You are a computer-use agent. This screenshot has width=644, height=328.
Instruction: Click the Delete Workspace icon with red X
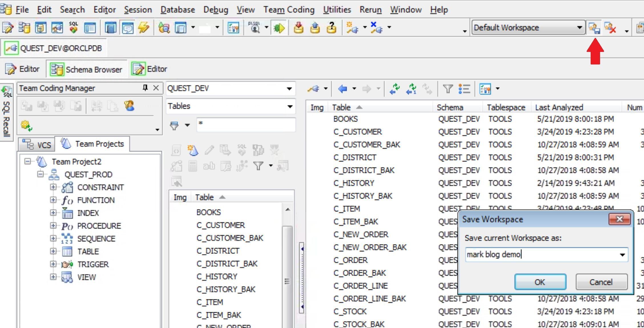(610, 28)
